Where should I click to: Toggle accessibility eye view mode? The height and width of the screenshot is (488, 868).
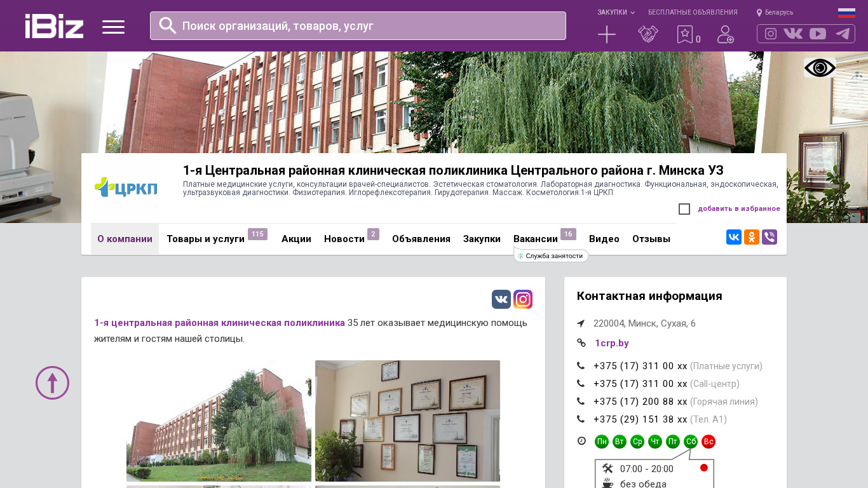(x=820, y=68)
